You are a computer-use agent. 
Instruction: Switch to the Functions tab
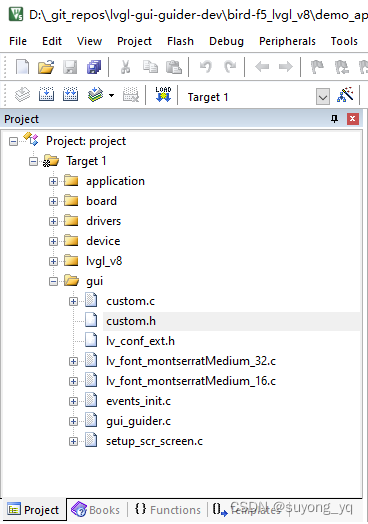[167, 510]
